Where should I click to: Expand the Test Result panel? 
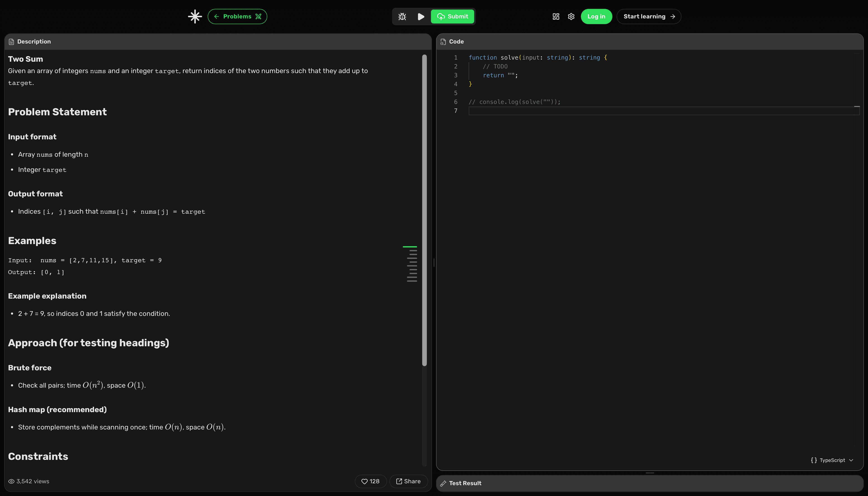[465, 483]
